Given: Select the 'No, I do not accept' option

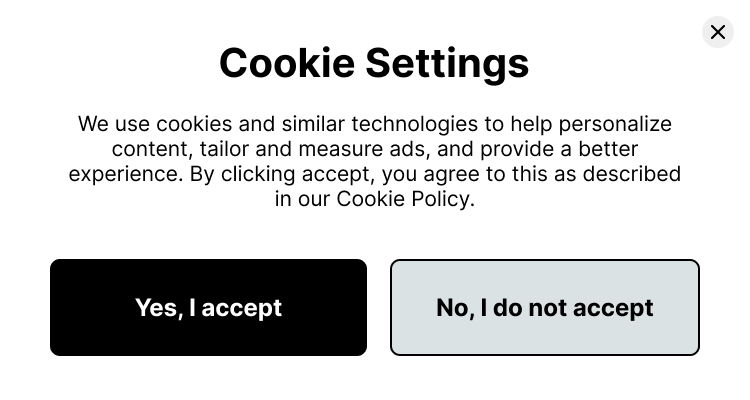Looking at the screenshot, I should [544, 308].
